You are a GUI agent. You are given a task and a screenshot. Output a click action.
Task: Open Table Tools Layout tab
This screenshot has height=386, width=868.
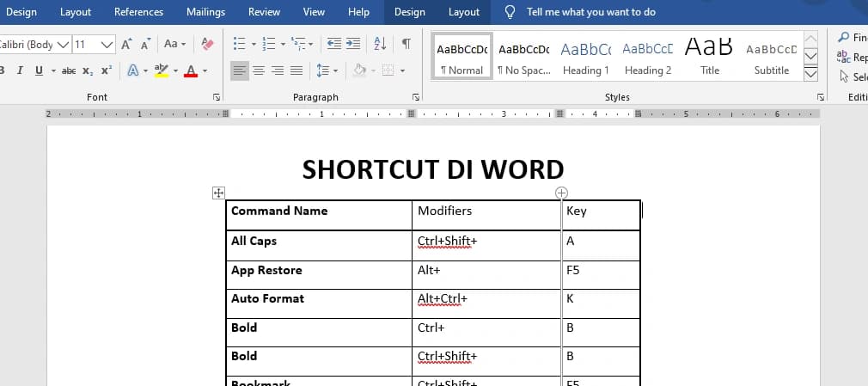click(x=464, y=12)
